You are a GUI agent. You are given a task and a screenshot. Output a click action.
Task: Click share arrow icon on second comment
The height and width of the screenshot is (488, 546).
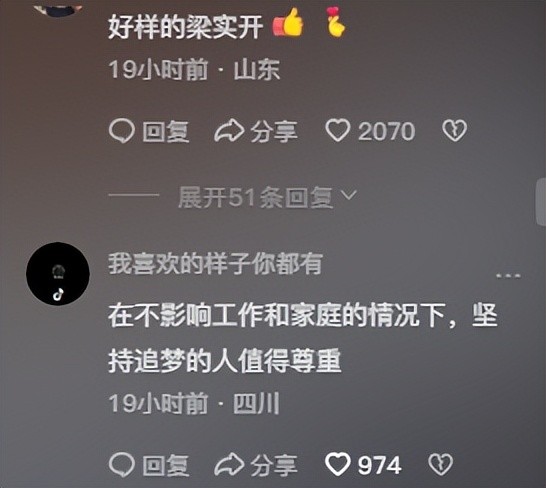point(229,465)
